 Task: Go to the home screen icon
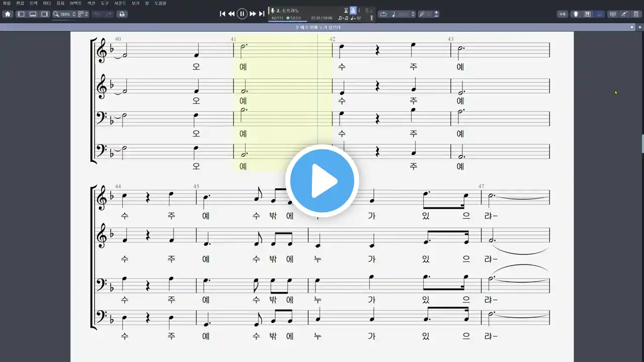tap(8, 14)
